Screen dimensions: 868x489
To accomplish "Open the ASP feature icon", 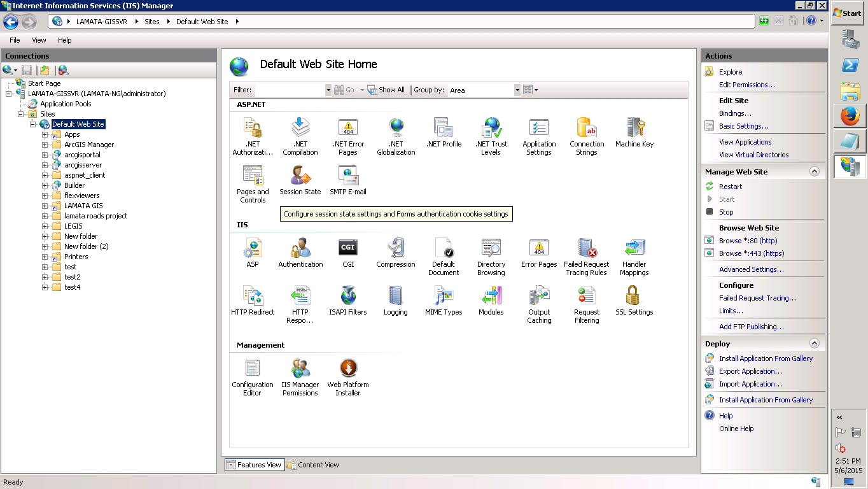I will [x=253, y=253].
